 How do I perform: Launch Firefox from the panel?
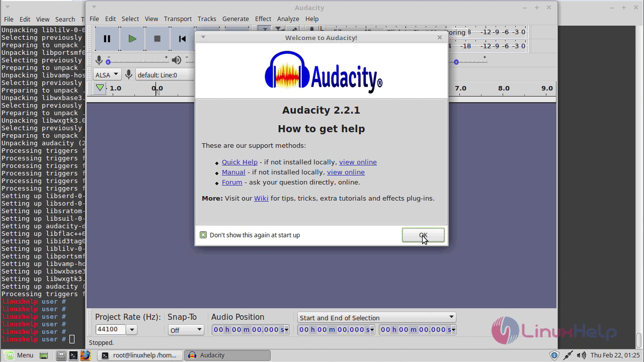[x=86, y=355]
